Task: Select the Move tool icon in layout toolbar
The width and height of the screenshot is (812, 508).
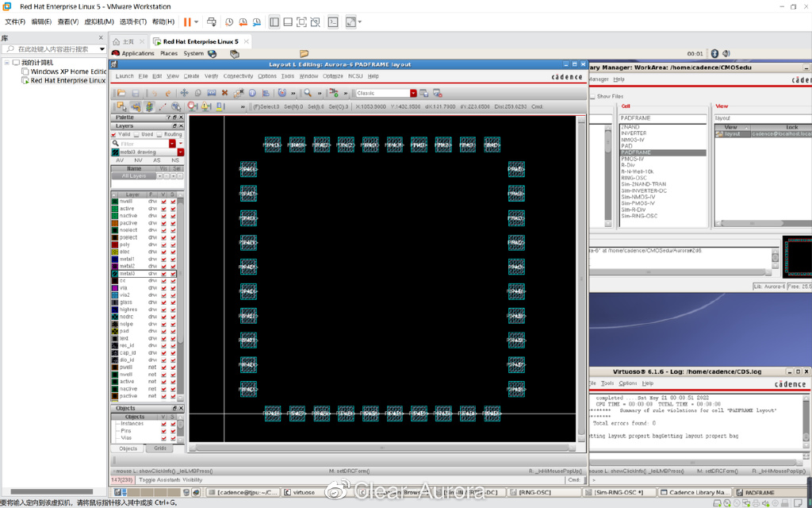Action: coord(184,94)
